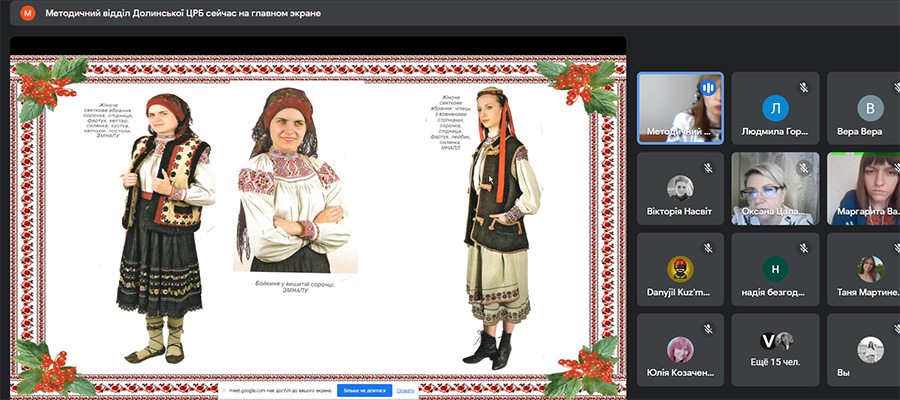
Task: Click the muted mic icon on Людмила Гор tile
Action: [x=804, y=88]
